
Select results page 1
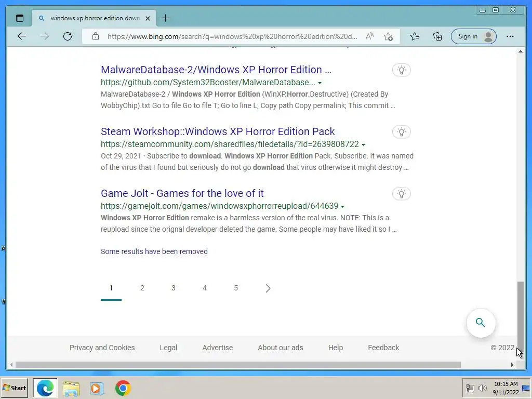tap(111, 288)
